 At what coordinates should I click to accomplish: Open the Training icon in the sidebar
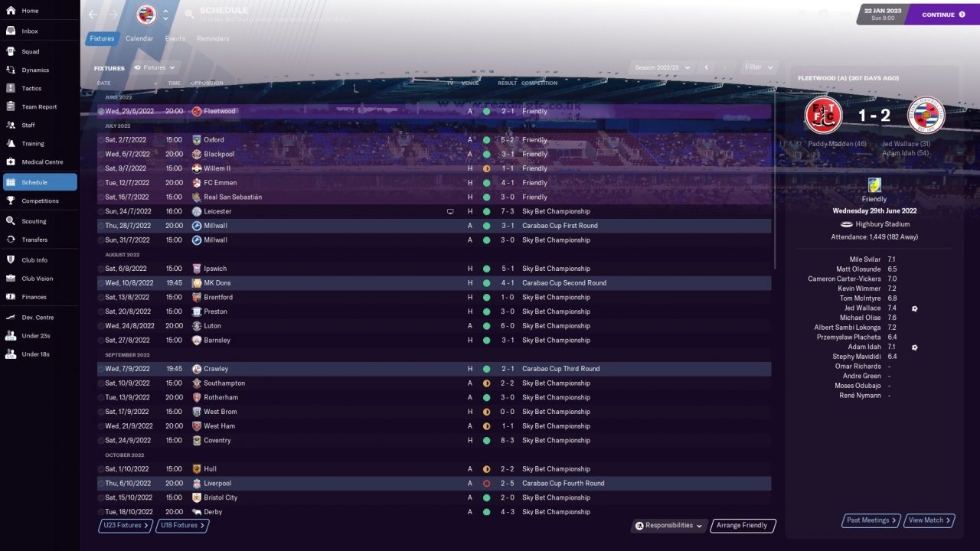pyautogui.click(x=11, y=144)
